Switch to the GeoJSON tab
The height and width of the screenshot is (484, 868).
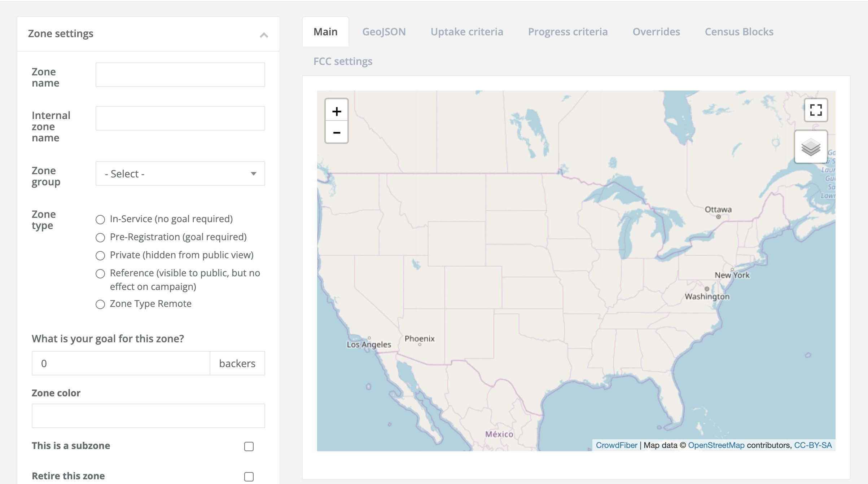(x=384, y=32)
